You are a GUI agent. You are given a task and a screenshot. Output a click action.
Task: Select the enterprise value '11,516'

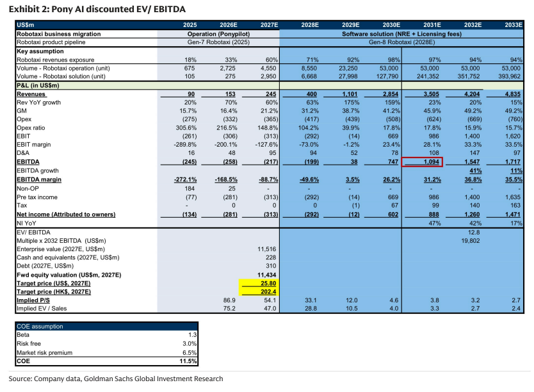[266, 249]
